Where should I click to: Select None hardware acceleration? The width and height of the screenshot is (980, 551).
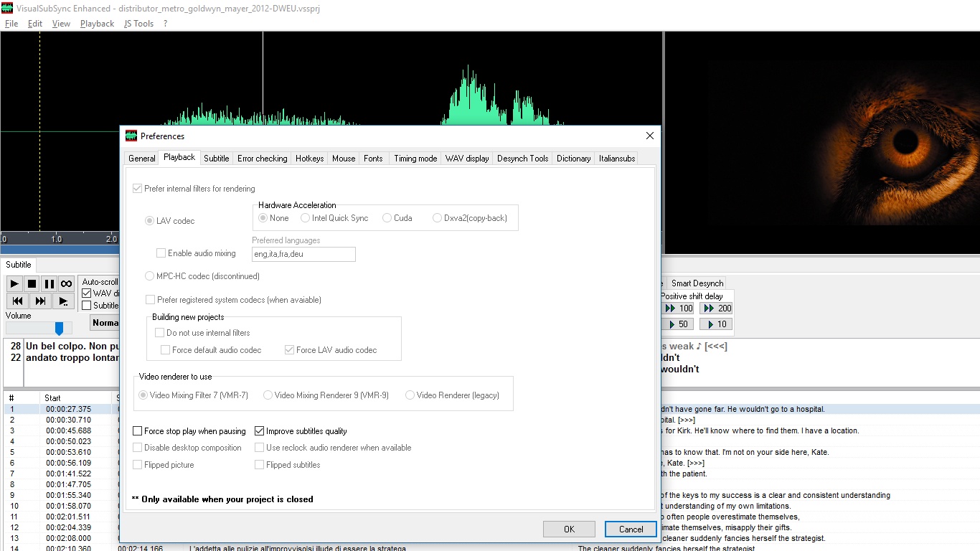[274, 218]
